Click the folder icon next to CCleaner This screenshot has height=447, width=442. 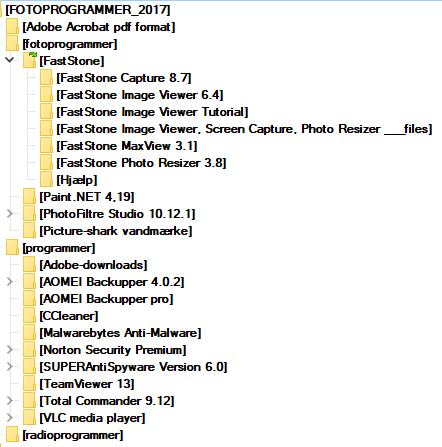[29, 316]
